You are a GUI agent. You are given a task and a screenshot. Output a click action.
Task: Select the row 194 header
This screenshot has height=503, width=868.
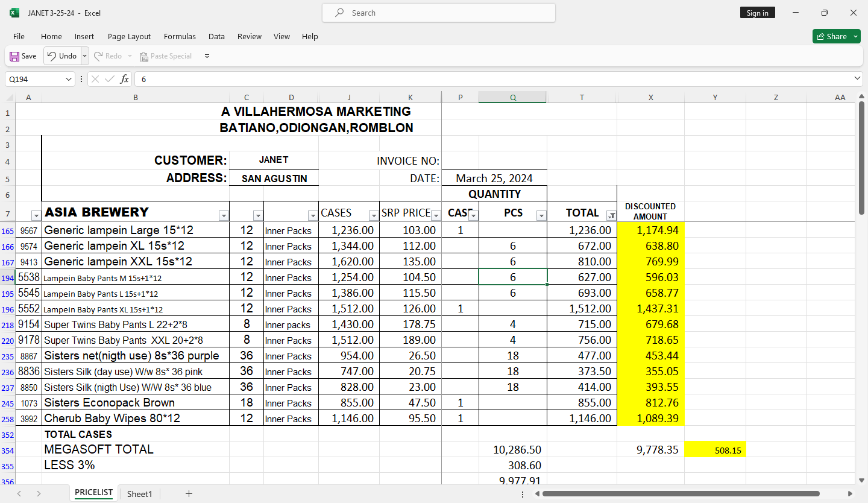(8, 277)
